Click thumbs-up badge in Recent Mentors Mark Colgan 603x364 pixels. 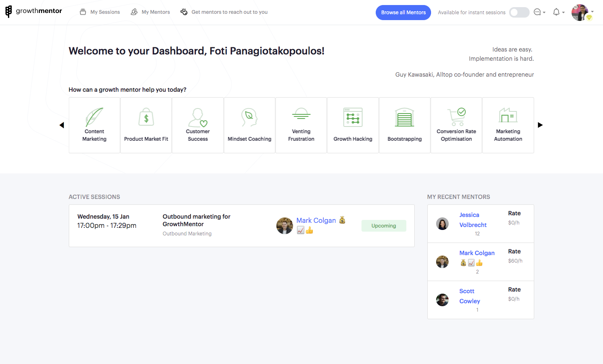pyautogui.click(x=479, y=263)
